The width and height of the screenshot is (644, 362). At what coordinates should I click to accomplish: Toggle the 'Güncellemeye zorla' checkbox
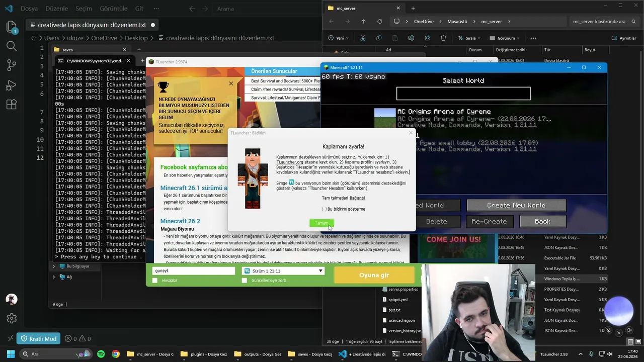coord(245,281)
